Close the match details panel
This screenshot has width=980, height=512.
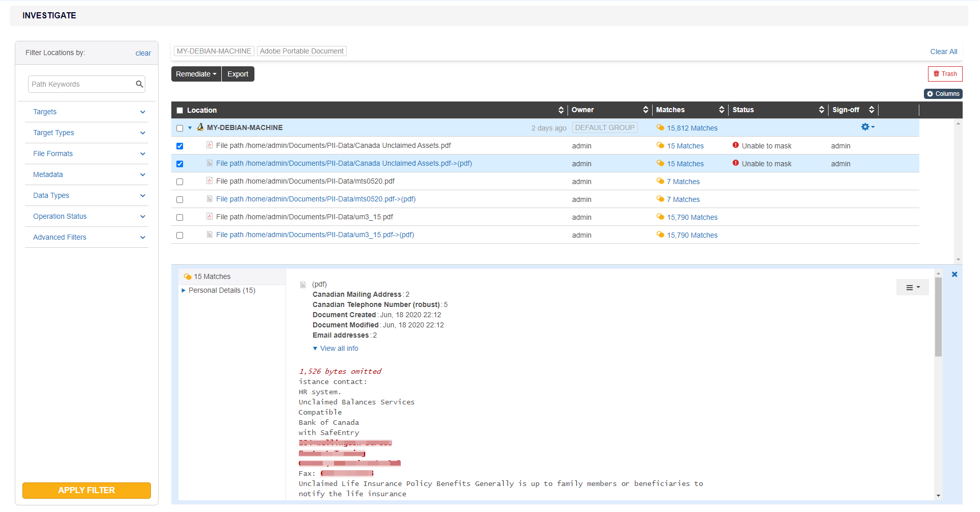pos(954,274)
